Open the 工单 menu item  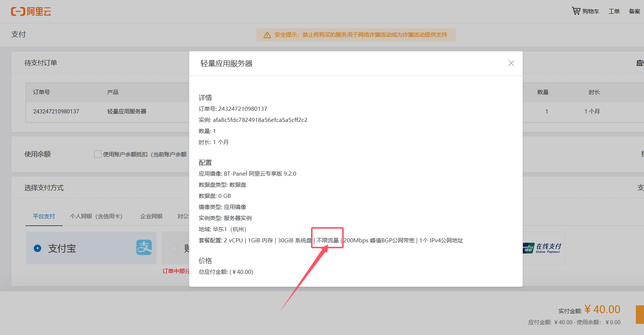pyautogui.click(x=614, y=11)
